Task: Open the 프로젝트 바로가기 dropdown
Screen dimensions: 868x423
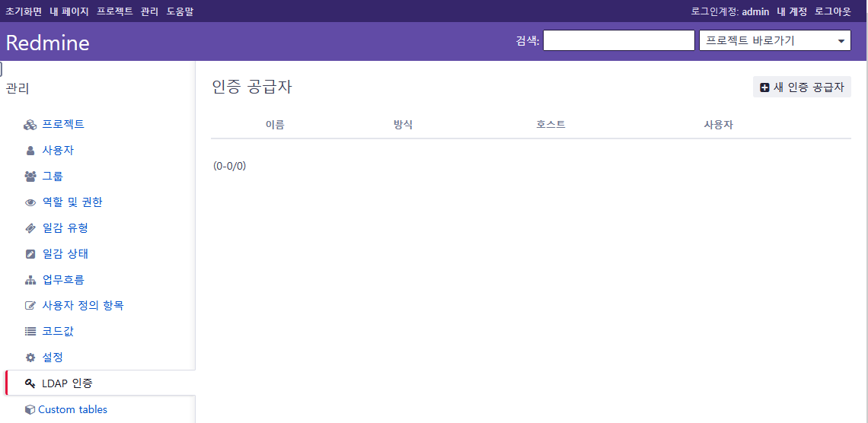Action: (775, 40)
